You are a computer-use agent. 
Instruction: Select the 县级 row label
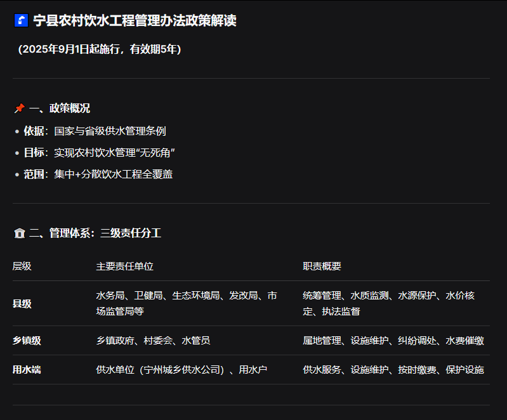point(22,304)
